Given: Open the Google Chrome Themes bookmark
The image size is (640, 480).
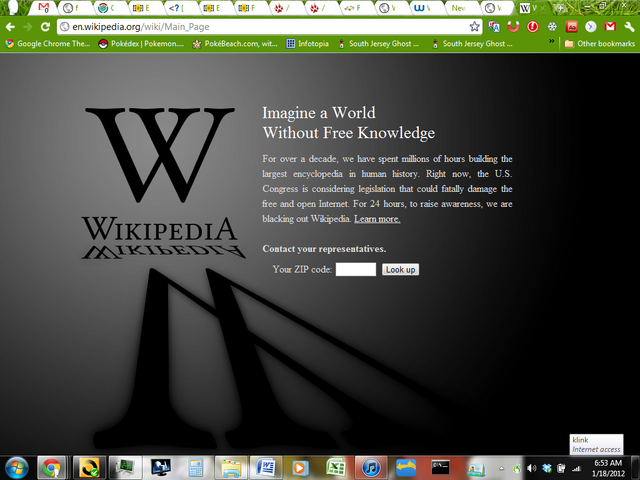Looking at the screenshot, I should coord(48,44).
